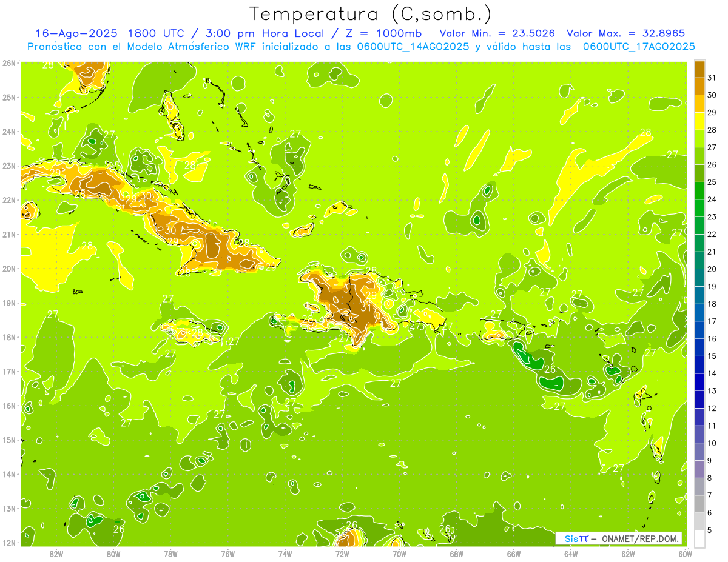
Task: Click the 'Temperatura (C,somb.)' chart title
Action: [371, 13]
